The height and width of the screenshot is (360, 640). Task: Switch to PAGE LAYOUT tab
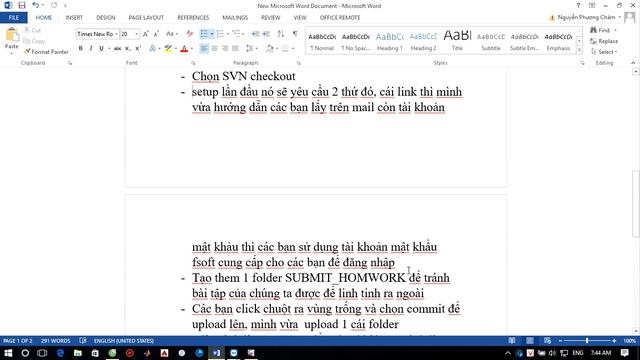pos(146,18)
